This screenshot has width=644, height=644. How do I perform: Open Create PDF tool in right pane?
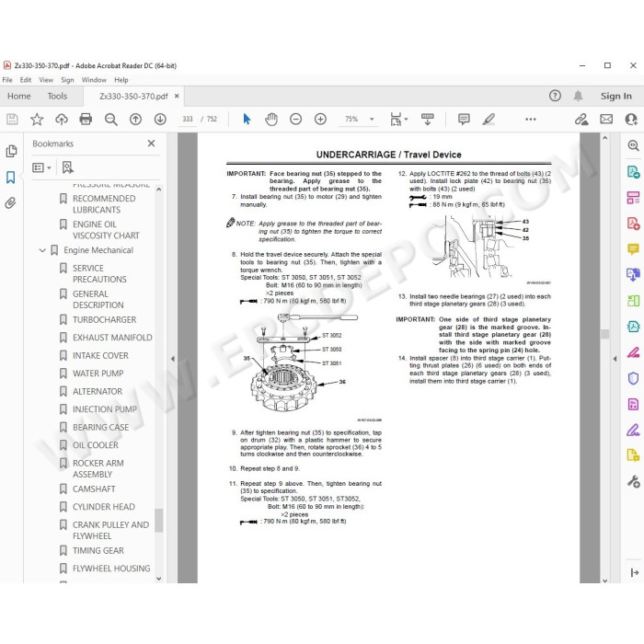(x=633, y=224)
